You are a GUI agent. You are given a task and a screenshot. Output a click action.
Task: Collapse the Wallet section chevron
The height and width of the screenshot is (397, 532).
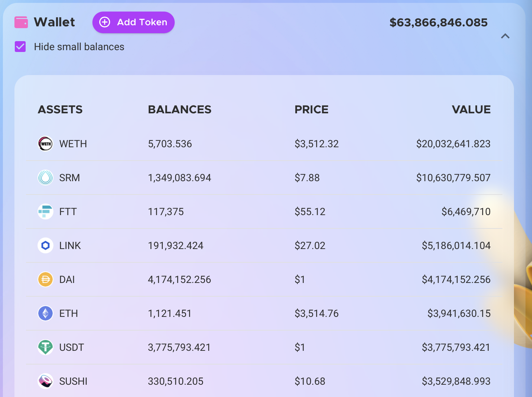tap(505, 36)
